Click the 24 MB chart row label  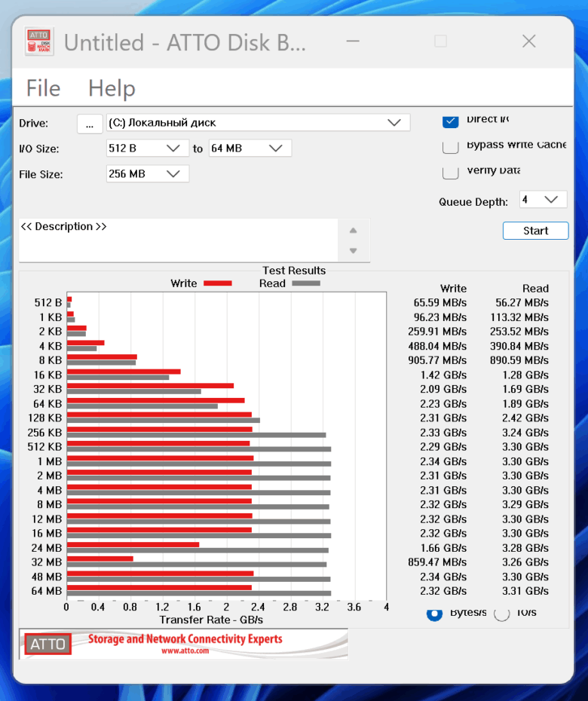click(47, 548)
